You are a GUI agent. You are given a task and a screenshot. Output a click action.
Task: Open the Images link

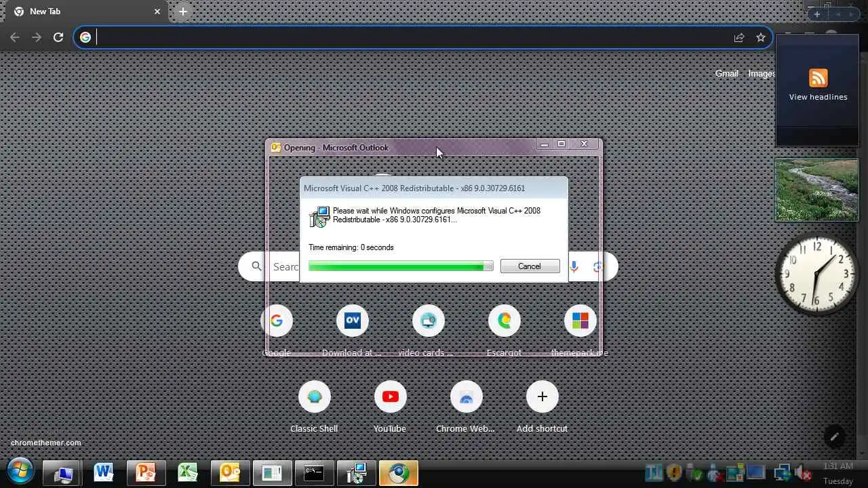[x=762, y=73]
